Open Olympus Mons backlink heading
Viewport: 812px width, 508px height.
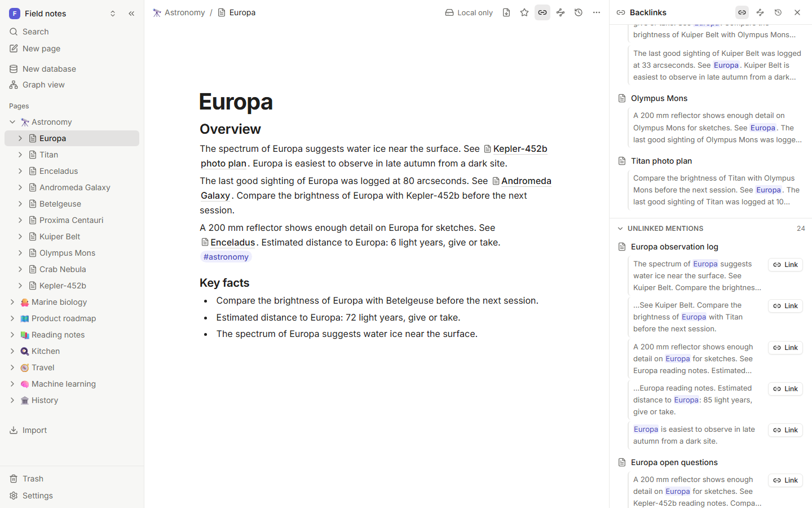tap(659, 98)
